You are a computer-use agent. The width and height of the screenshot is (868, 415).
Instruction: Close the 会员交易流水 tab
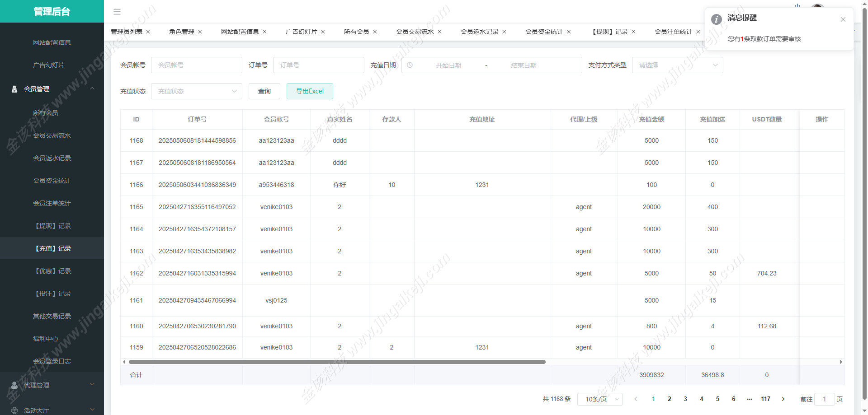click(x=439, y=32)
